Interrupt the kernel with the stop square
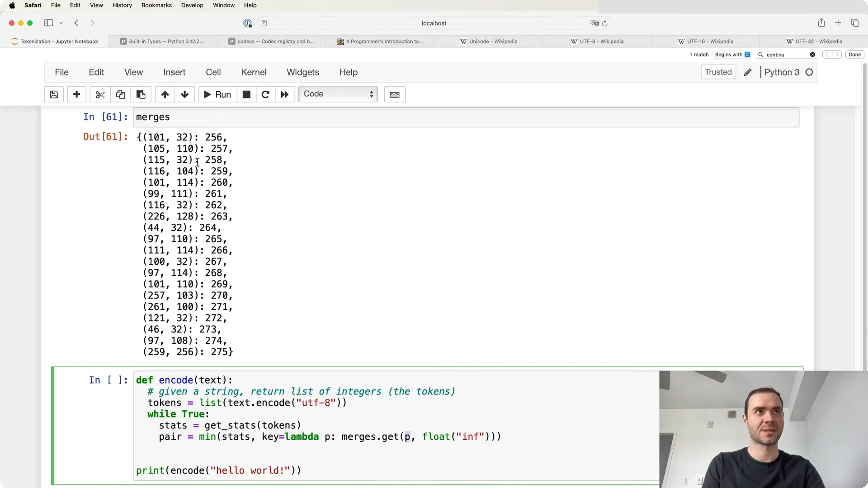This screenshot has width=868, height=488. [x=246, y=94]
